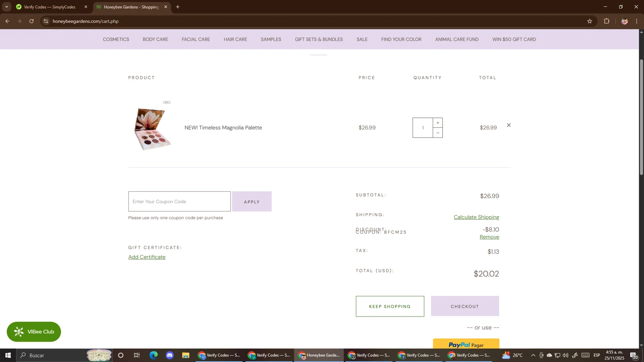Go back to previous page
644x362 pixels.
point(7,21)
